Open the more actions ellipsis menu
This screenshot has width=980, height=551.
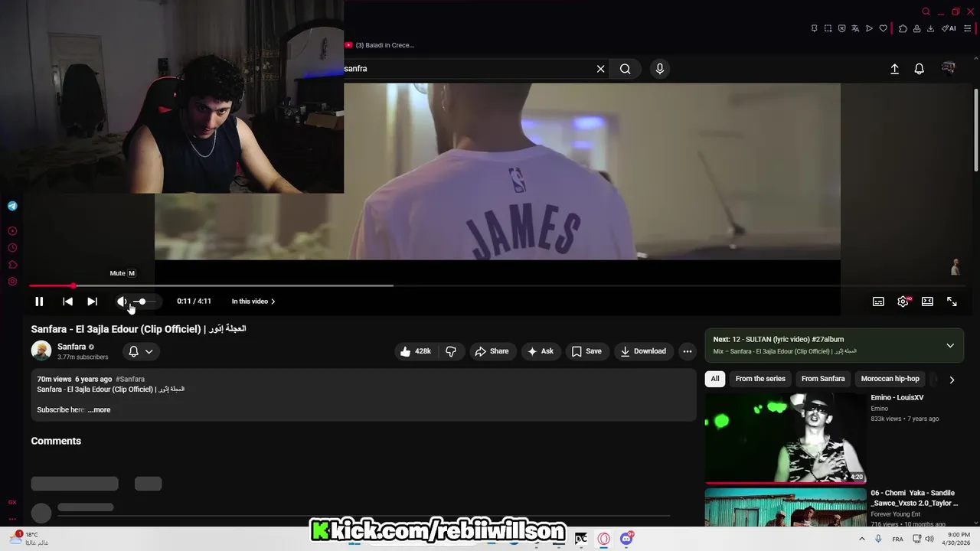688,351
